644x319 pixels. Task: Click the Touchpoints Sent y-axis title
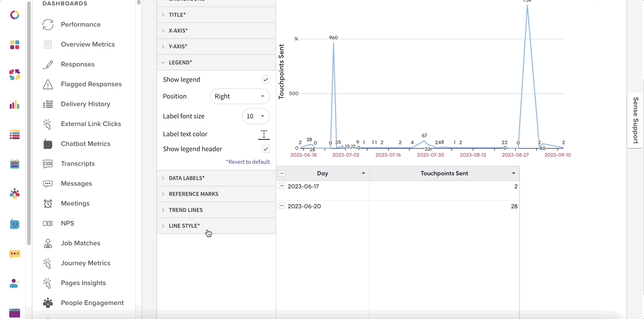coord(281,71)
